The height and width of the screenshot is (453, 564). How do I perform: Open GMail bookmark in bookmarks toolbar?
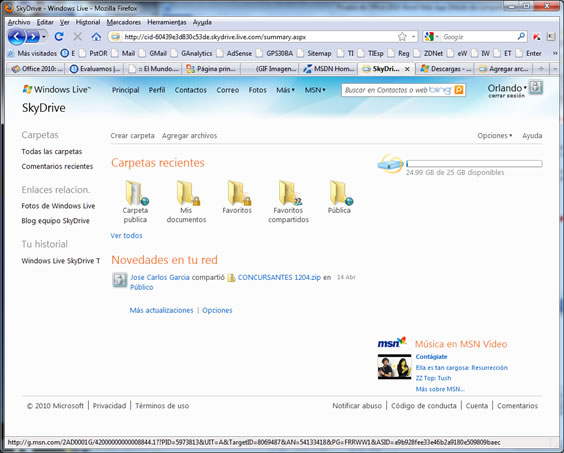[x=154, y=53]
